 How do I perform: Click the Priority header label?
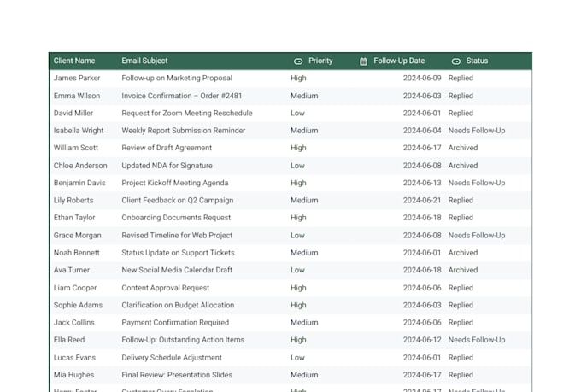click(320, 61)
